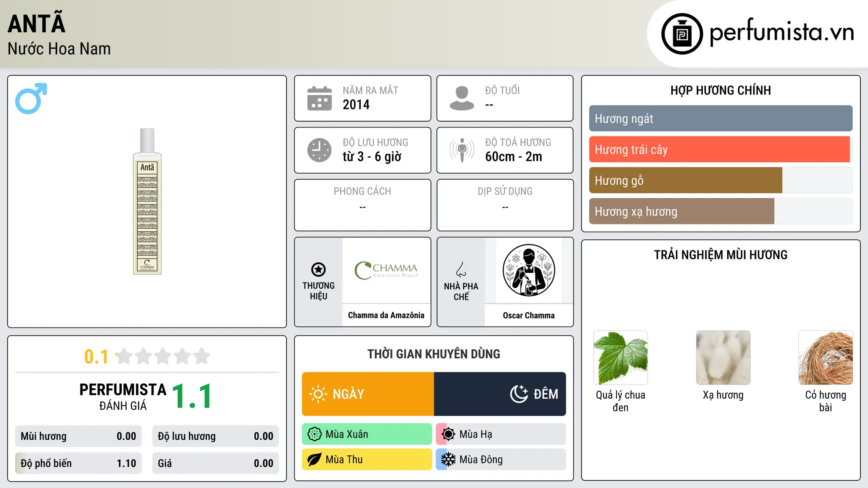Click the Xạ hương note label under image
868x488 pixels.
(x=723, y=395)
